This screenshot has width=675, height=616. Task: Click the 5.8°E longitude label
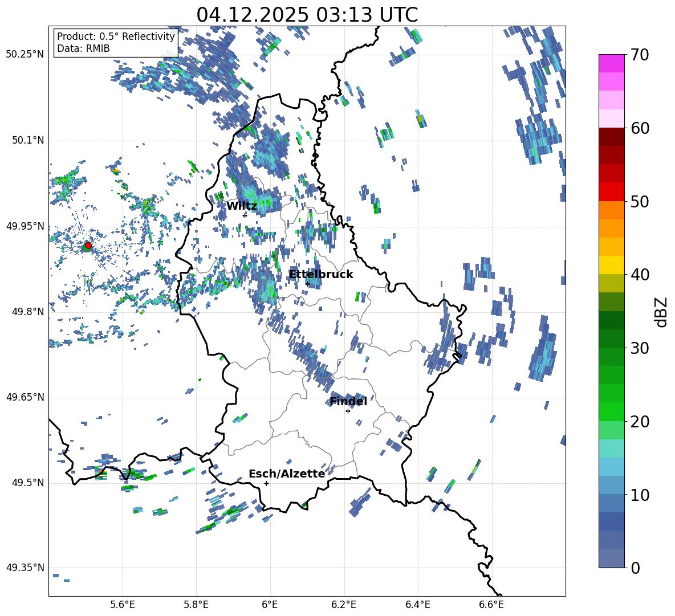196,605
